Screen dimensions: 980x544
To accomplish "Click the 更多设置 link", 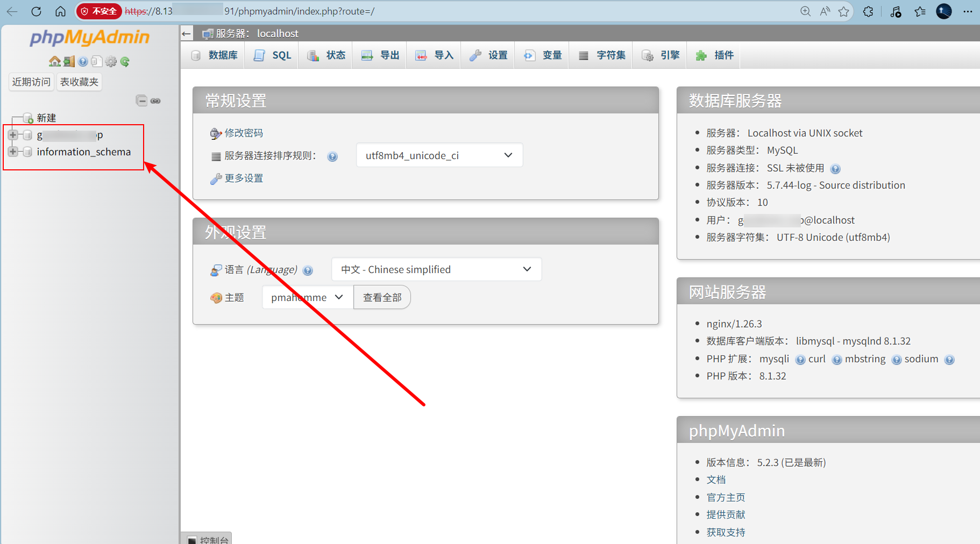I will (244, 178).
